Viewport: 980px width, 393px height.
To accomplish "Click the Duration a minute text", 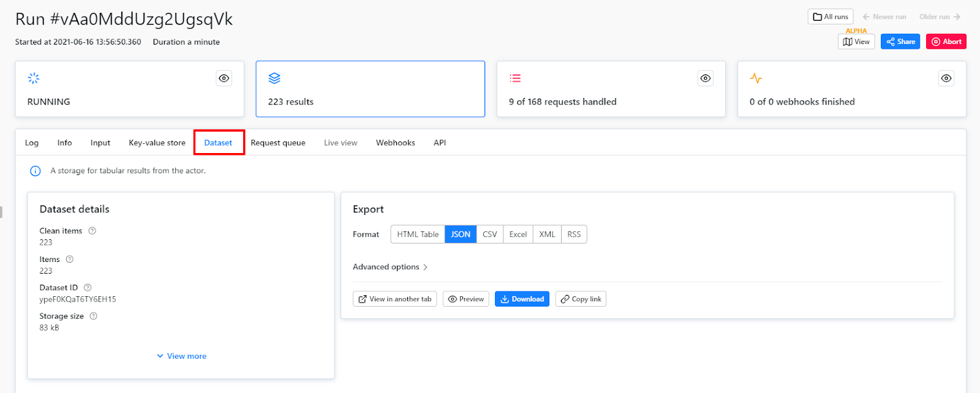I will (186, 42).
